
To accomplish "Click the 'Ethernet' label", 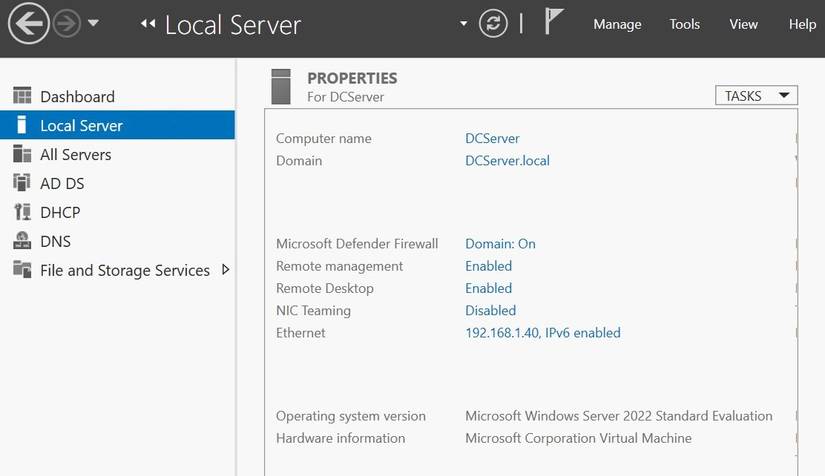I will pos(300,333).
